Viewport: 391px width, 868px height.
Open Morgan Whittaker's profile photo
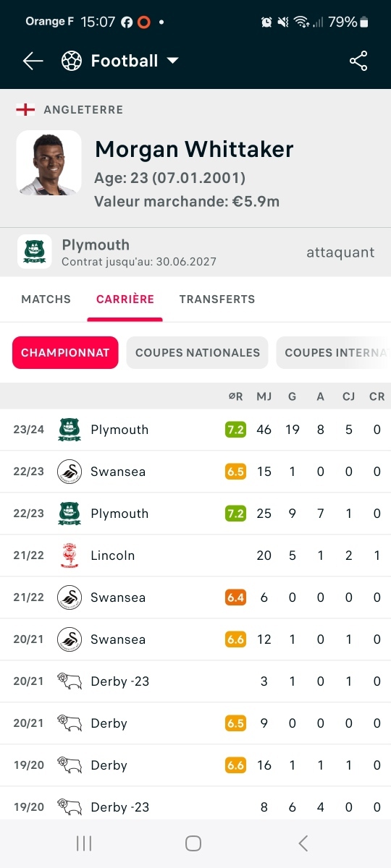tap(49, 163)
